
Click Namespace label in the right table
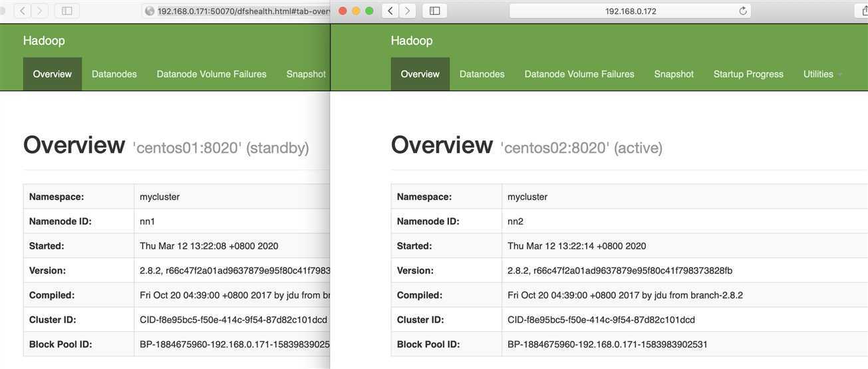click(x=424, y=197)
